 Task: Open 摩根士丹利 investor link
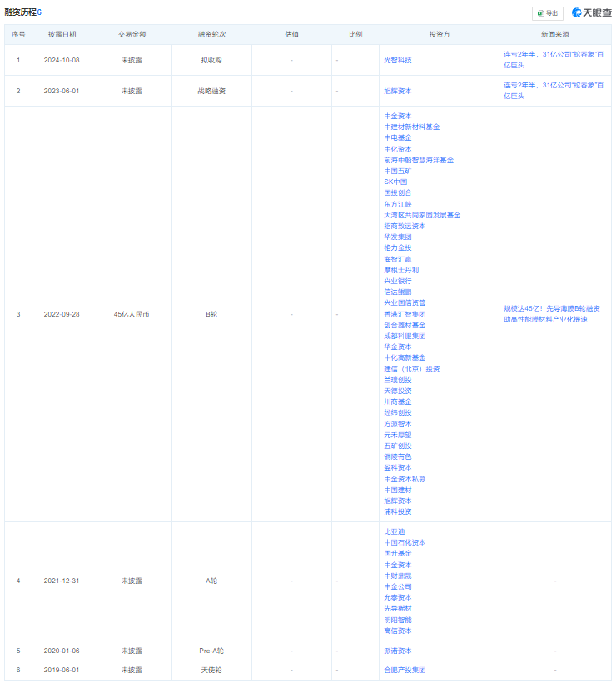tap(401, 270)
